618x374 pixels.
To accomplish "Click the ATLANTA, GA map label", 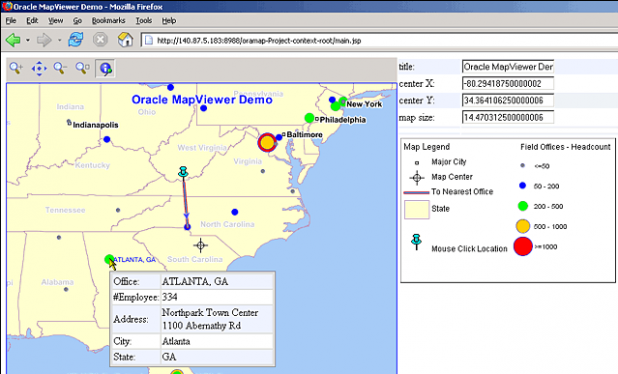I will tap(134, 259).
